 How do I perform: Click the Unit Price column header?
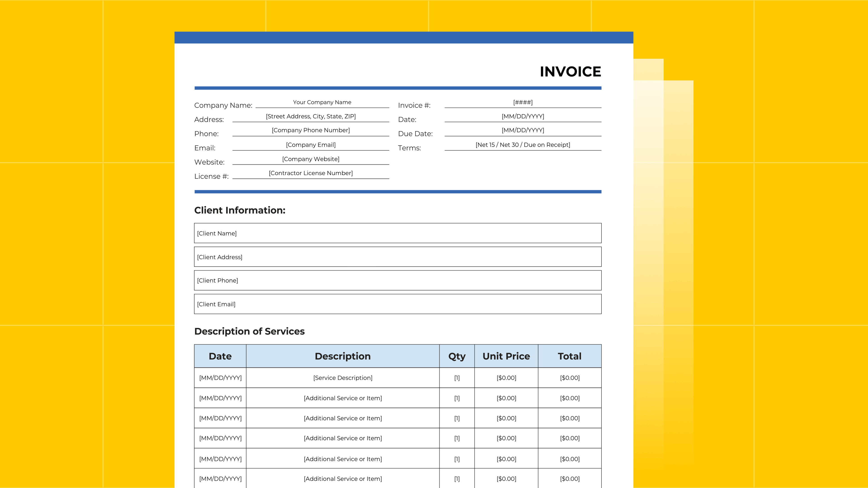[506, 356]
